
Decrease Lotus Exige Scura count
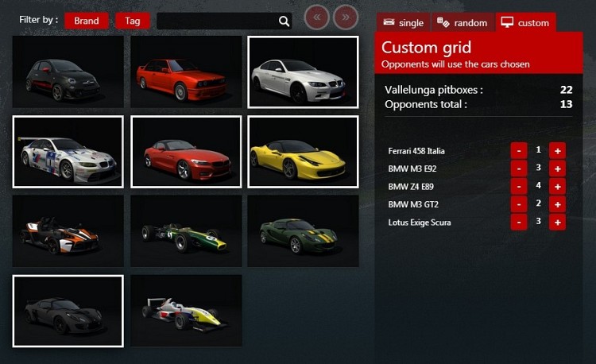pos(518,223)
